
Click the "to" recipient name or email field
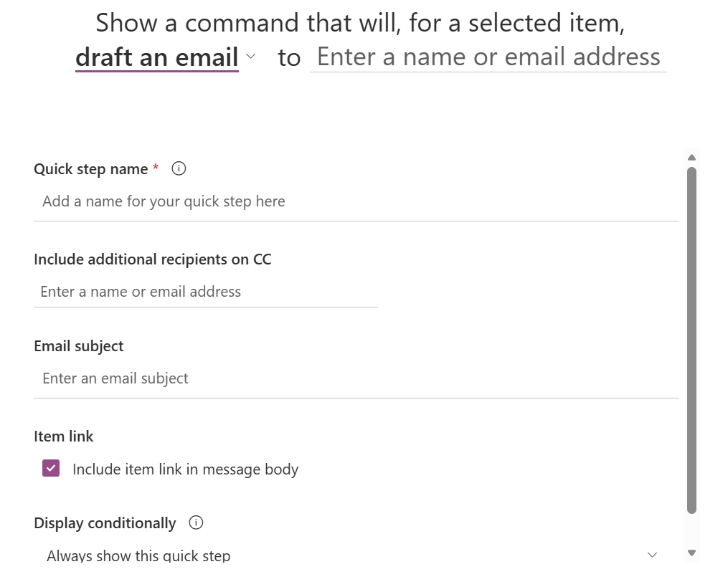[x=488, y=57]
